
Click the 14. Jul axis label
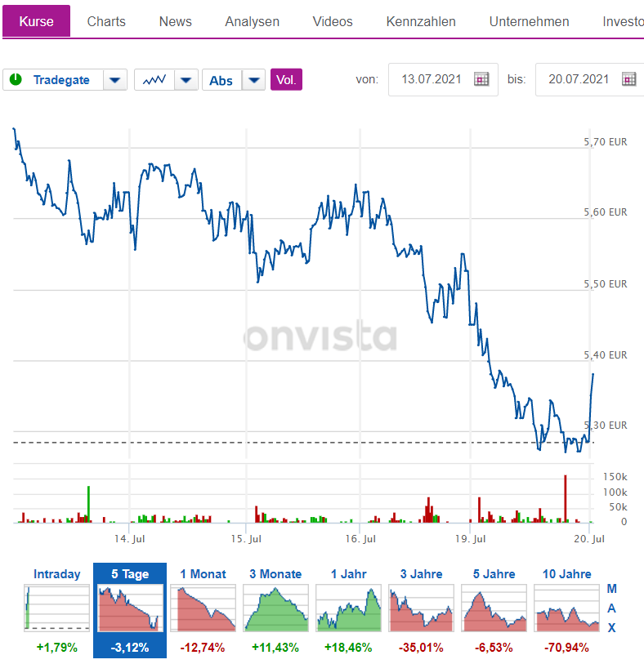tap(130, 539)
